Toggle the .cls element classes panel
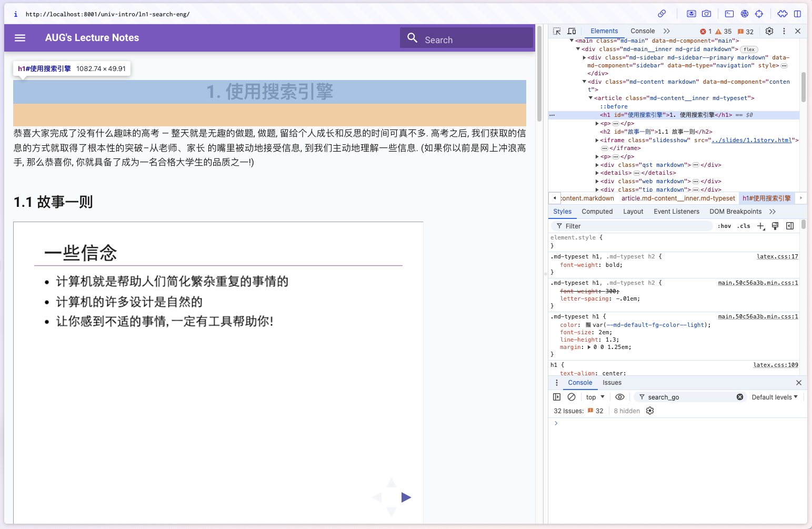 click(x=744, y=226)
